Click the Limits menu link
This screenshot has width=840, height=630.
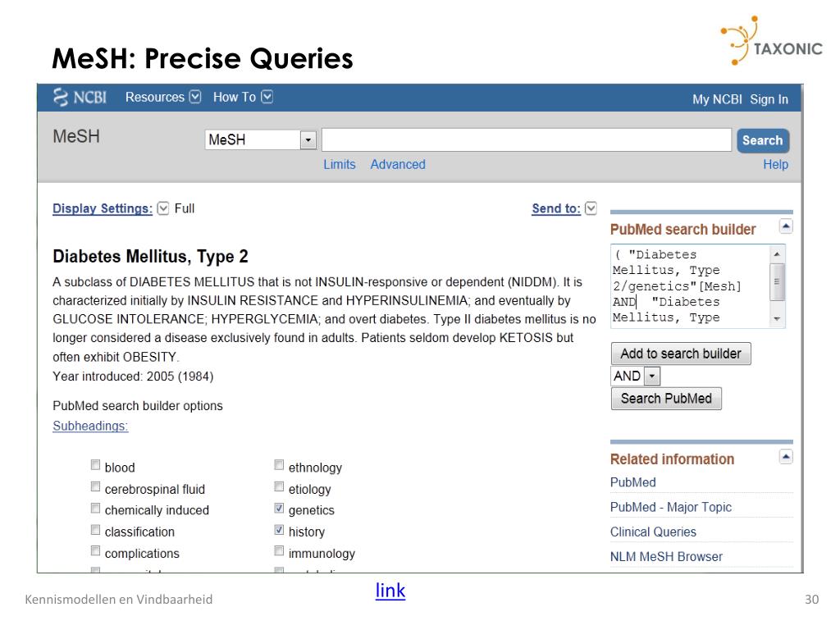point(340,164)
